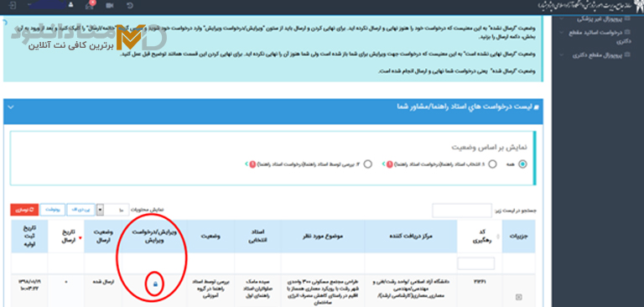Viewport: 644px width, 307px height.
Task: Select the همه radio button
Action: coord(523,164)
